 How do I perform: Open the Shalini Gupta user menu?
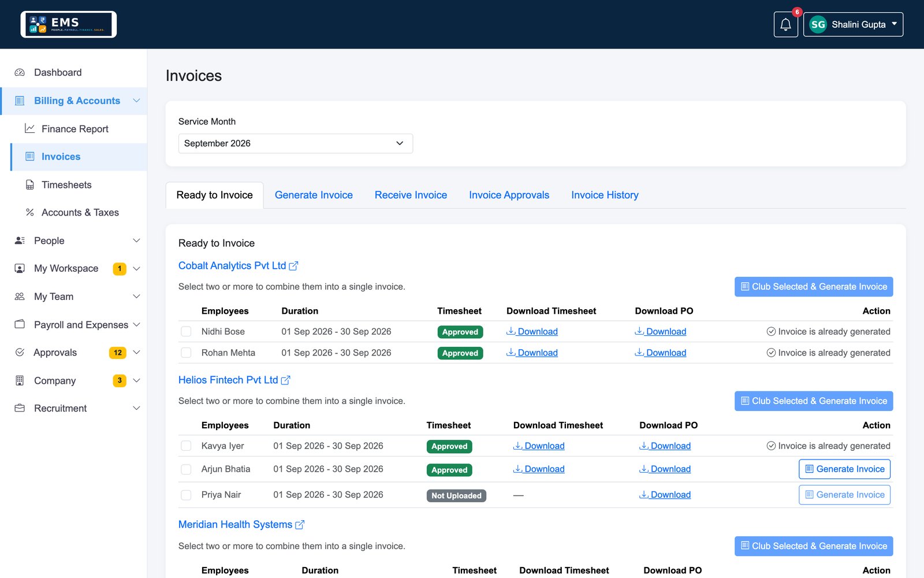[x=853, y=24]
